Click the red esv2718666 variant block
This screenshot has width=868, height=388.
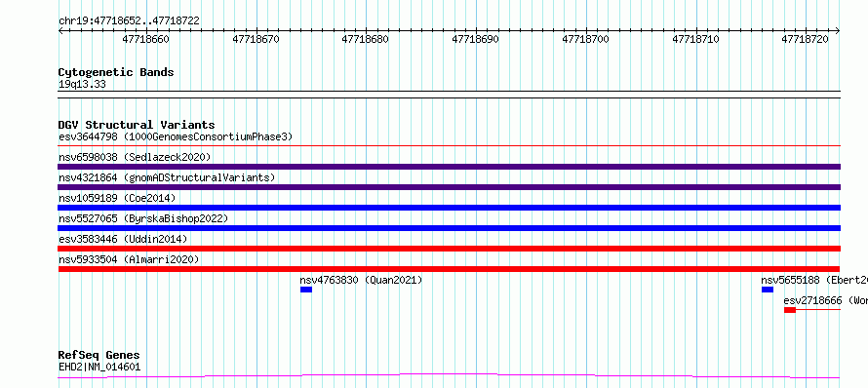[790, 310]
